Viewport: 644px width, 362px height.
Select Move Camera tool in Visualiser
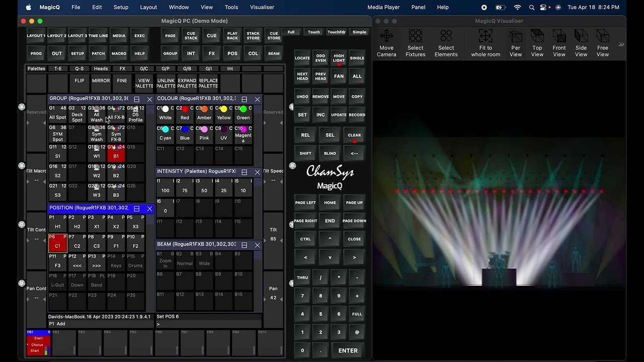(386, 43)
